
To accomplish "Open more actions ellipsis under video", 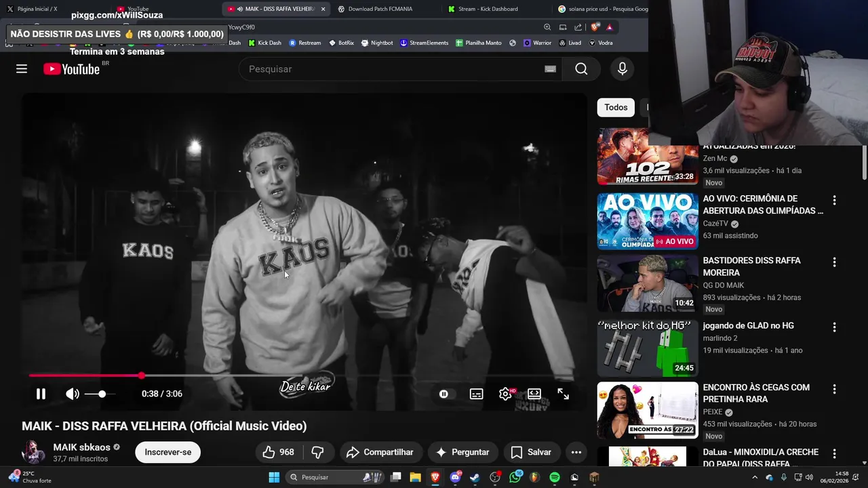I will [576, 452].
